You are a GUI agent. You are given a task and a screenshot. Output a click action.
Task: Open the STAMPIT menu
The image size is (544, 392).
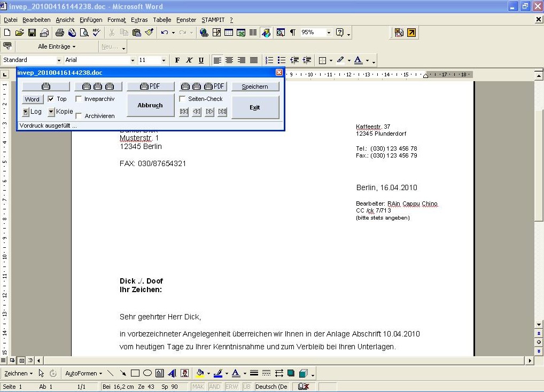tap(213, 20)
